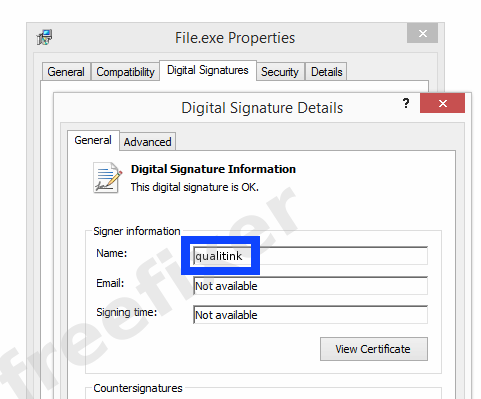Viewport: 481px width, 399px height.
Task: Click the Signing time field
Action: click(x=310, y=315)
